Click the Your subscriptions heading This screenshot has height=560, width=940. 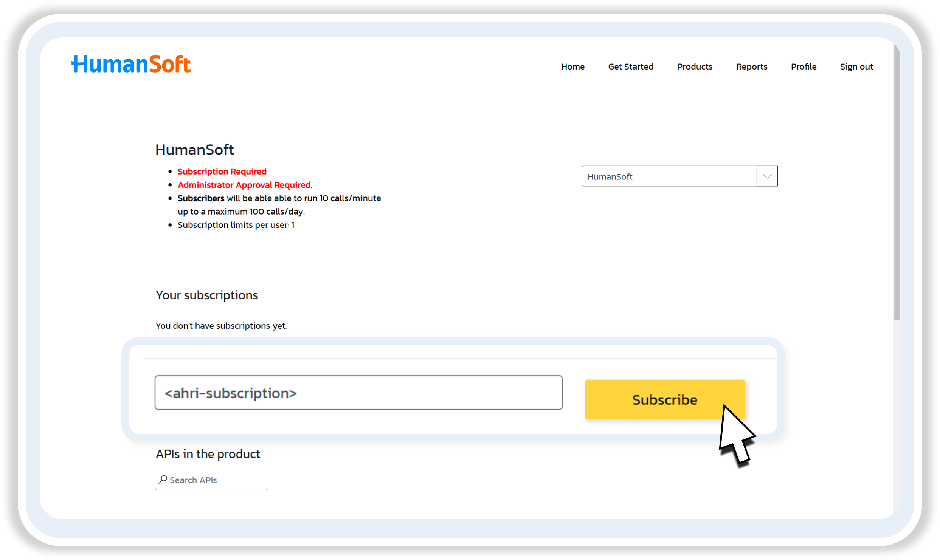coord(207,295)
